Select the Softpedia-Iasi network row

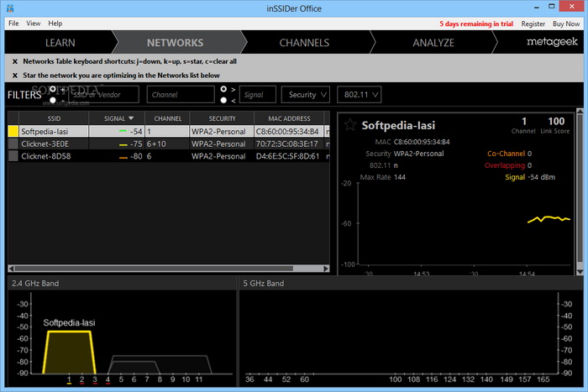[x=169, y=131]
